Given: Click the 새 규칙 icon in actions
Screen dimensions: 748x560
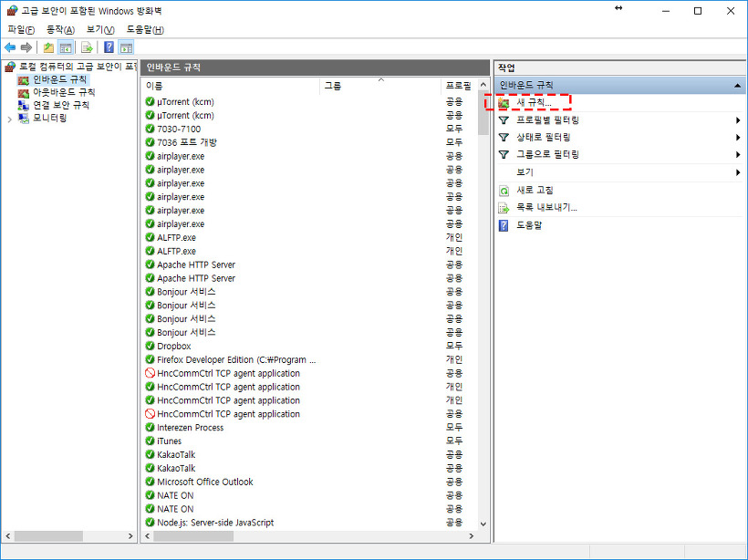Looking at the screenshot, I should tap(504, 102).
